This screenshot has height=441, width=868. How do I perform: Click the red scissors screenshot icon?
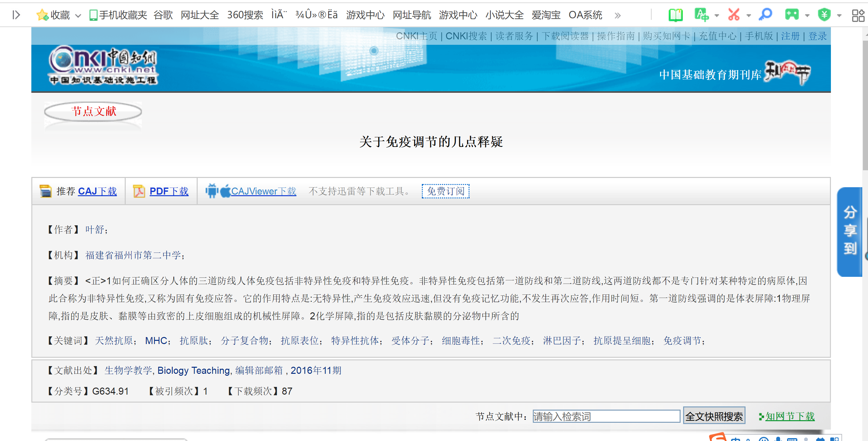pyautogui.click(x=734, y=15)
